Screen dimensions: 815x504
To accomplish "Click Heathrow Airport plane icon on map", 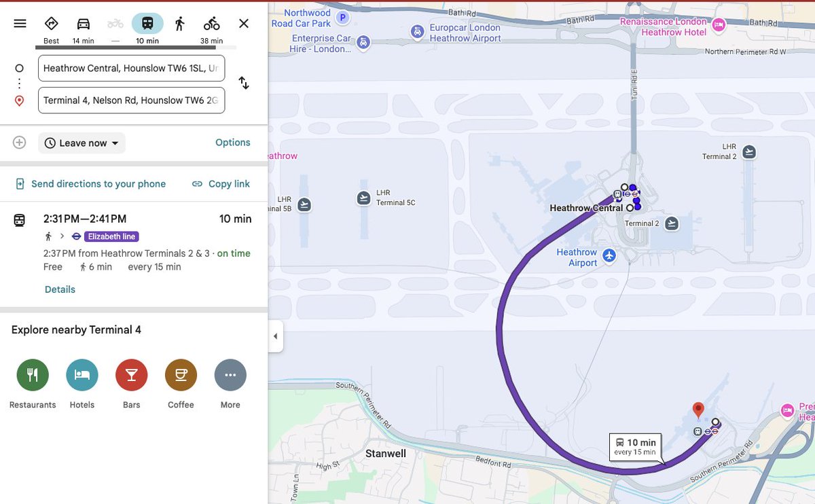I will 609,255.
